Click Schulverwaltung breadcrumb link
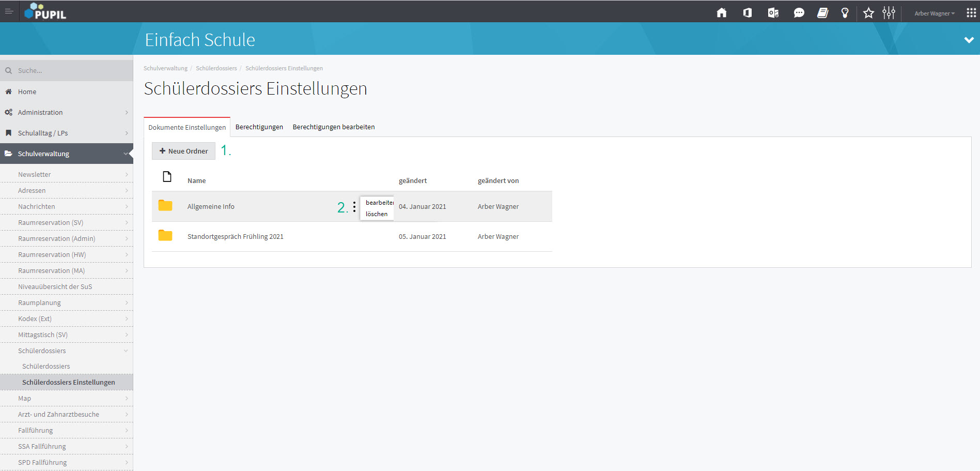Viewport: 980px width, 471px height. tap(165, 68)
